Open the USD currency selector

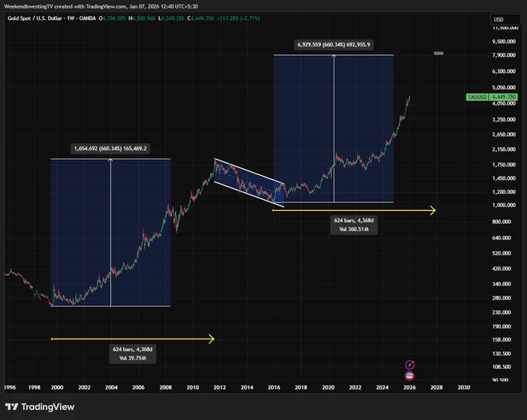505,19
